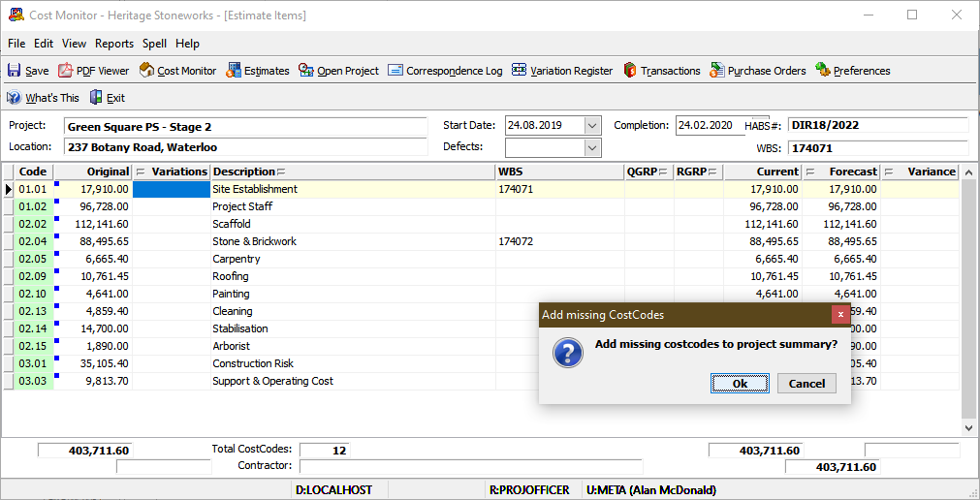980x500 pixels.
Task: Click the Current column header
Action: [763, 172]
